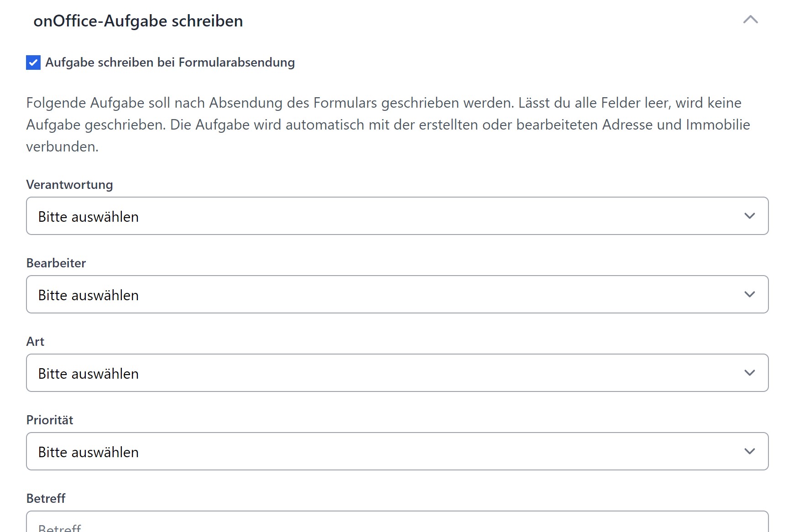Click the chevron arrow in Priorität select

tap(749, 451)
